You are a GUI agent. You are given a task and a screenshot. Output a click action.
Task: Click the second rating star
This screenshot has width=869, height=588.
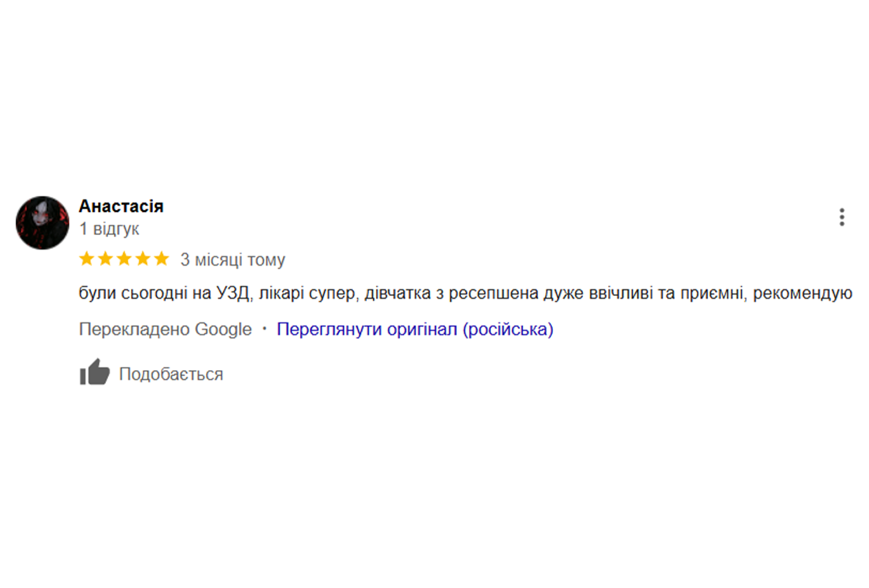click(x=105, y=259)
